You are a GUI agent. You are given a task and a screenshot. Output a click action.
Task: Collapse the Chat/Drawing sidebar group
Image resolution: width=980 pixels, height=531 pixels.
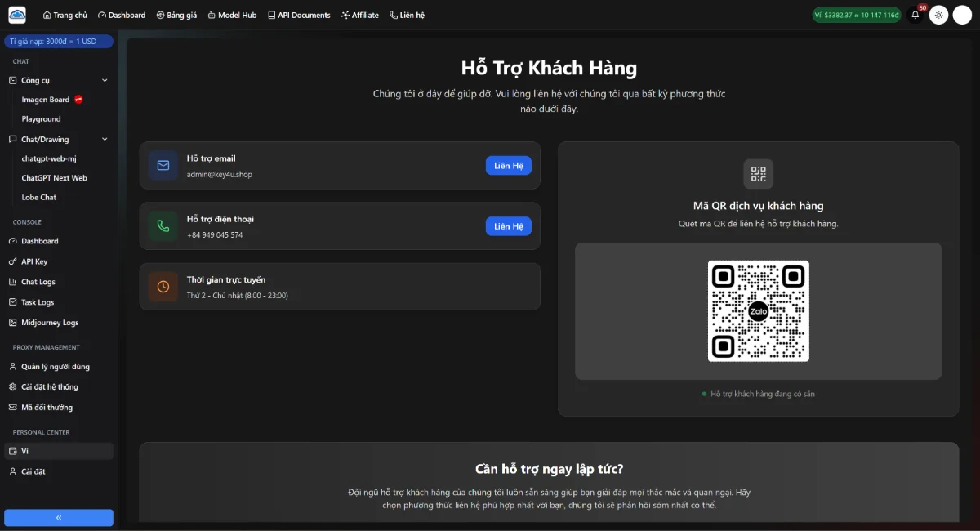(104, 139)
